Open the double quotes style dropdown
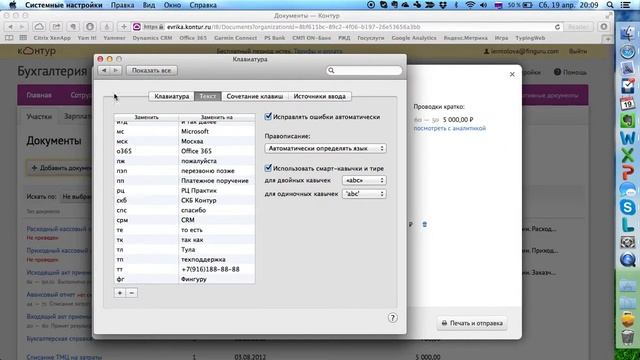Image resolution: width=640 pixels, height=360 pixels. pos(364,180)
